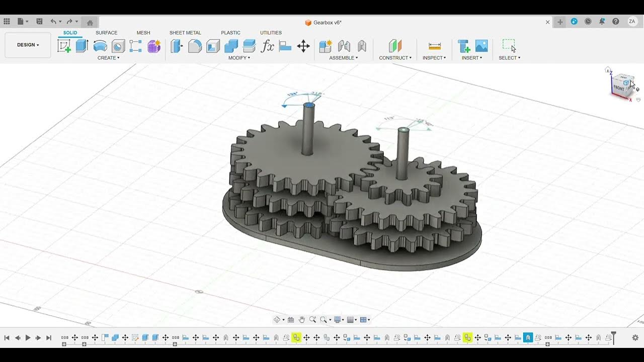Screen dimensions: 644x362
Task: Open the Measure tool
Action: tap(434, 46)
